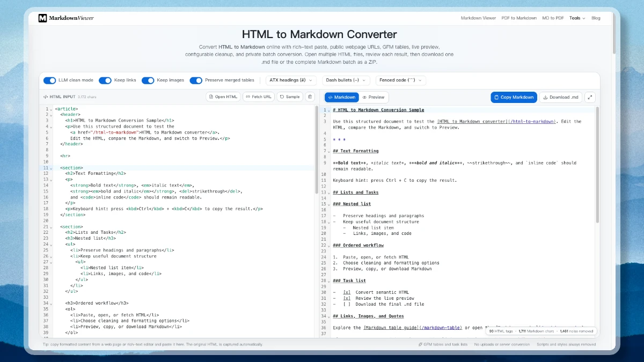The image size is (644, 362).
Task: Click the MarkdownViewer logo icon
Action: tap(42, 18)
